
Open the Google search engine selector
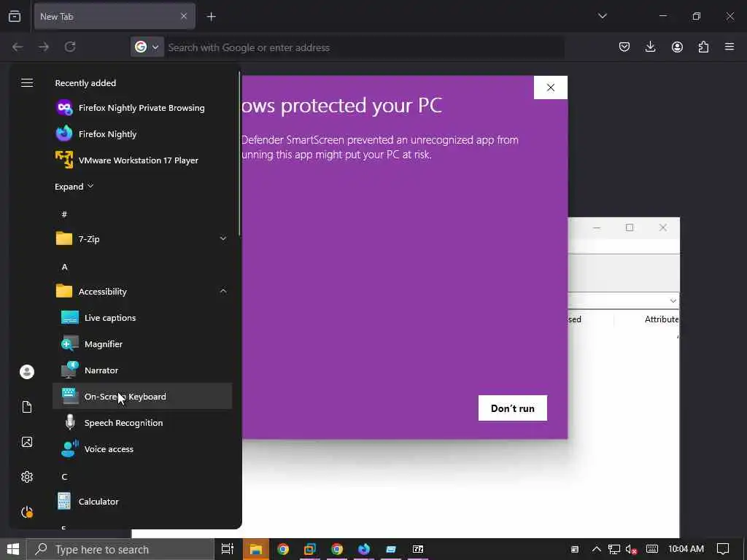[147, 47]
